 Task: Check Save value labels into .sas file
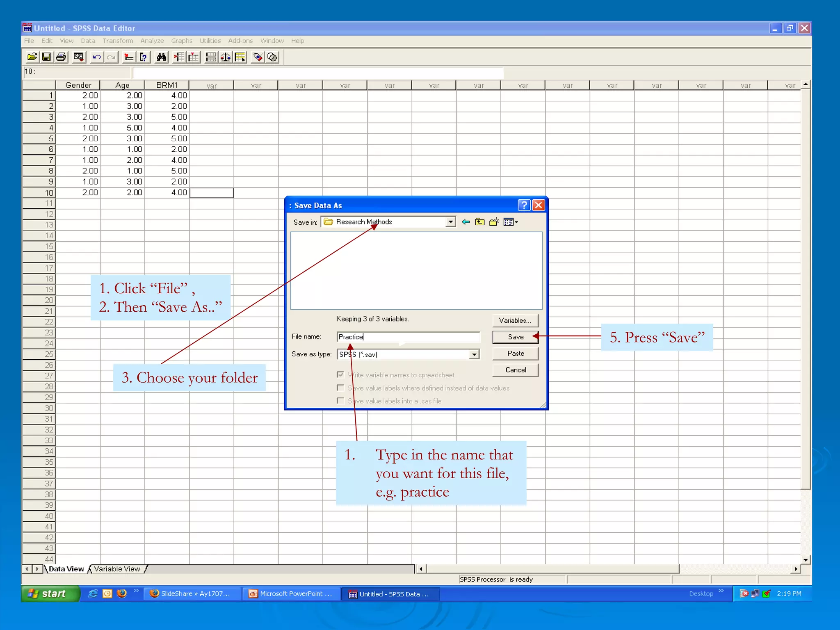(x=340, y=401)
